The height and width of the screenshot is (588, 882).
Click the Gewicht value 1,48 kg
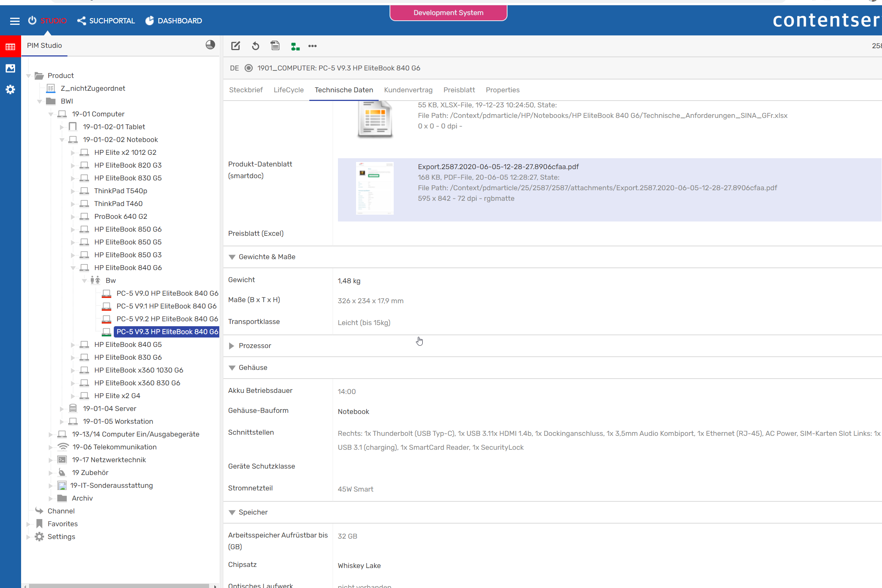[x=349, y=281]
